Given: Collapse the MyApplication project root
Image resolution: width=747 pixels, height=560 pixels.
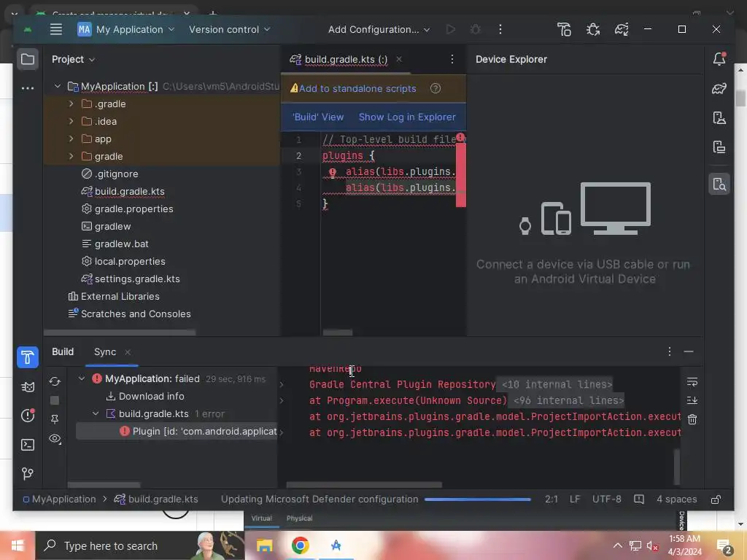Looking at the screenshot, I should point(58,86).
